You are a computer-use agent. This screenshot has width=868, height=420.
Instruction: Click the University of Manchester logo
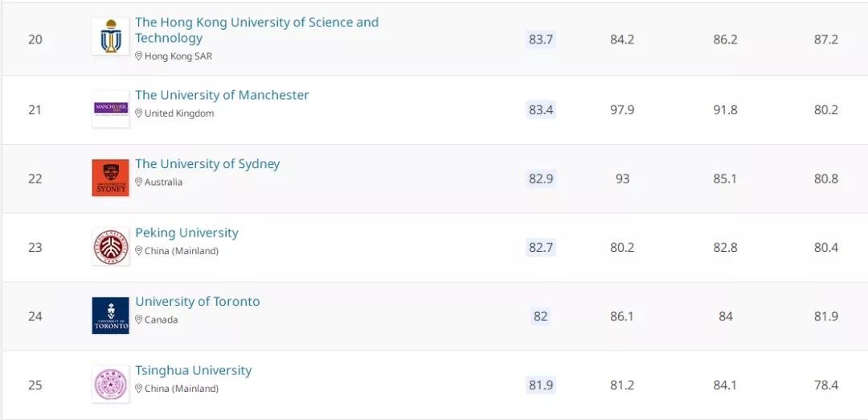pyautogui.click(x=110, y=109)
